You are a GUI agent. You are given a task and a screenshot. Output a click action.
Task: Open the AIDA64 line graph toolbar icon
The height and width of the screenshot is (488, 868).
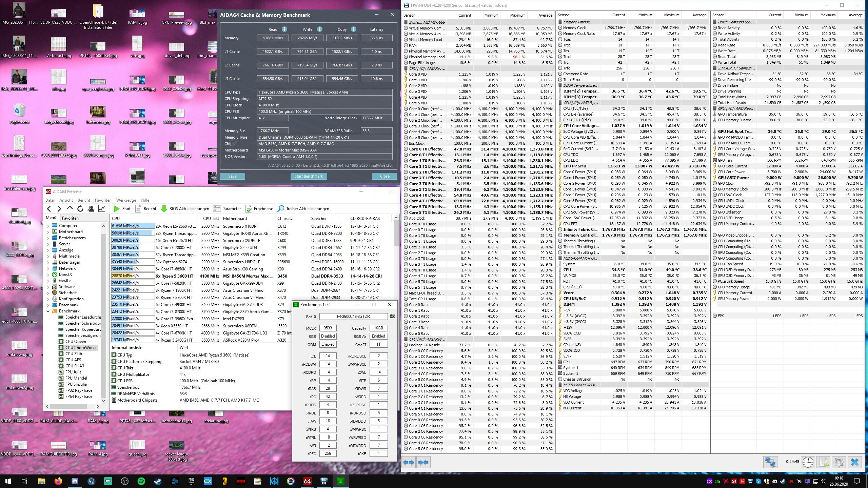click(101, 209)
